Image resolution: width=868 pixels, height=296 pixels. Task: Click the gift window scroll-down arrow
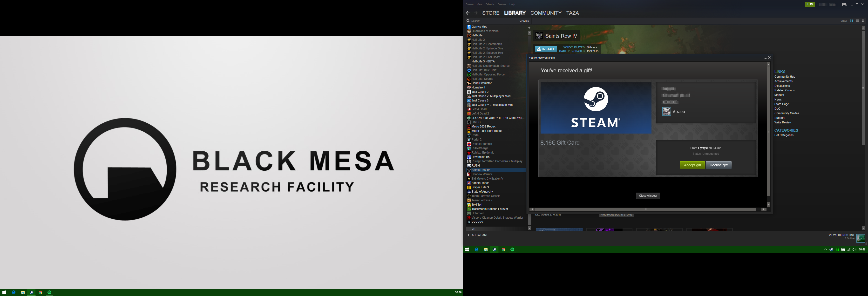point(769,205)
